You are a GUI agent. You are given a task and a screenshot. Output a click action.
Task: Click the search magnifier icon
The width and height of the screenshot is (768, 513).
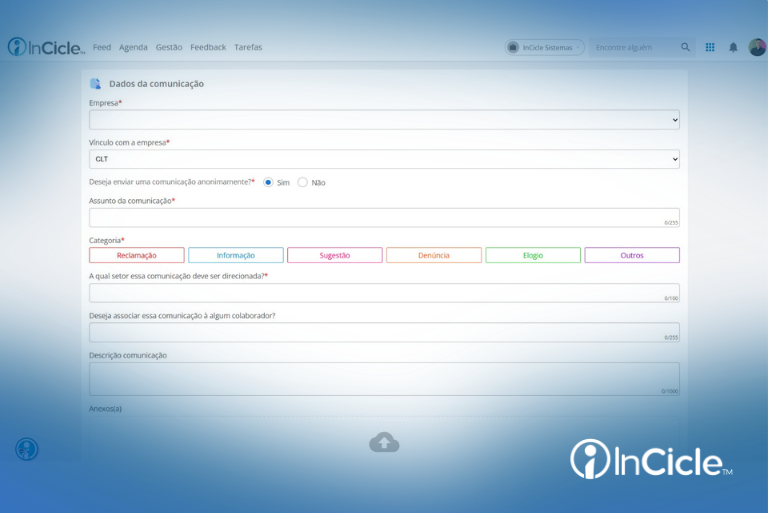[685, 47]
